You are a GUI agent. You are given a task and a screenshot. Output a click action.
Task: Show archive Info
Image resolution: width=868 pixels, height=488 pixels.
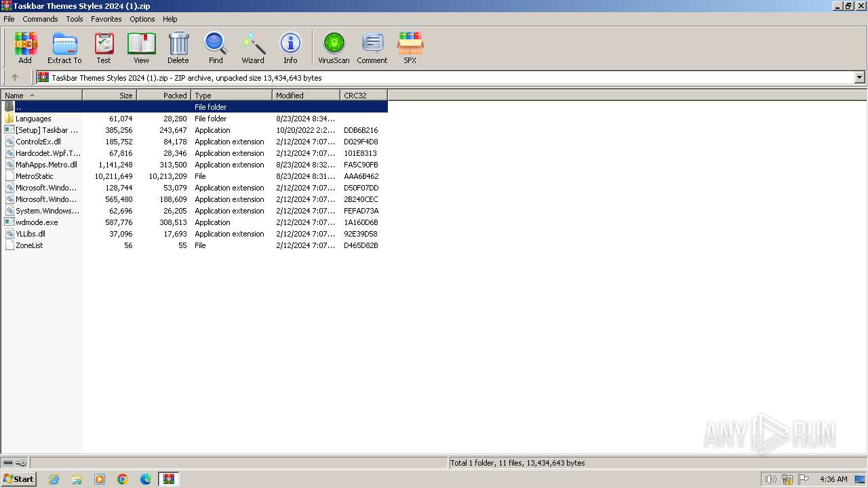[x=290, y=47]
